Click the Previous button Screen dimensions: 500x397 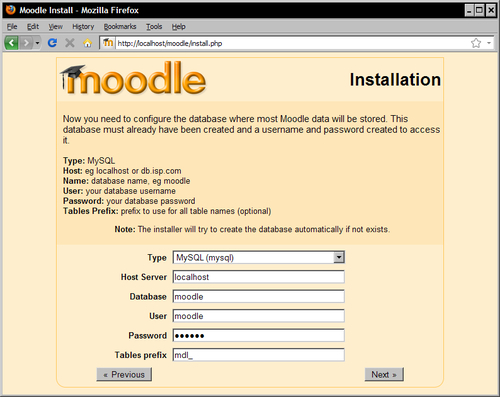pos(124,374)
